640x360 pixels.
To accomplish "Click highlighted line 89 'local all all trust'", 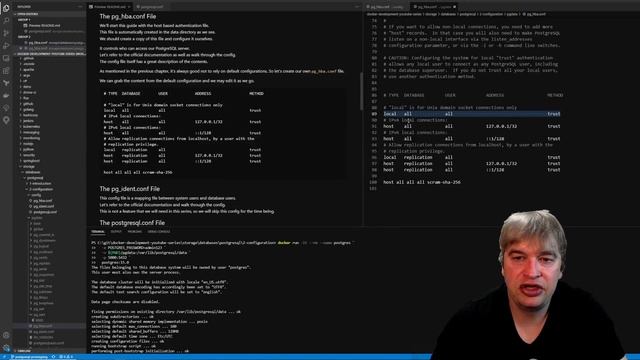I will click(x=471, y=114).
